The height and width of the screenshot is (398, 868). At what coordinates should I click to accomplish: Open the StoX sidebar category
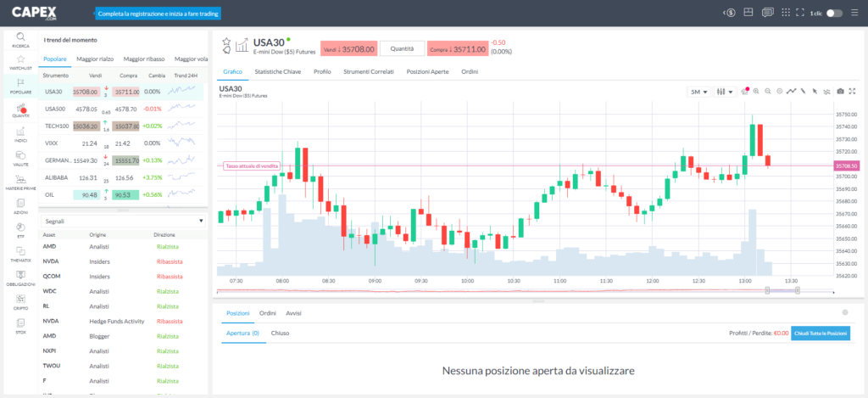pos(20,325)
